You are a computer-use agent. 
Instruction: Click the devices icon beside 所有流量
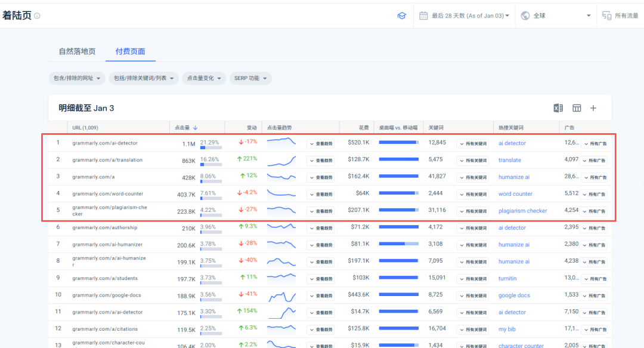(x=606, y=16)
